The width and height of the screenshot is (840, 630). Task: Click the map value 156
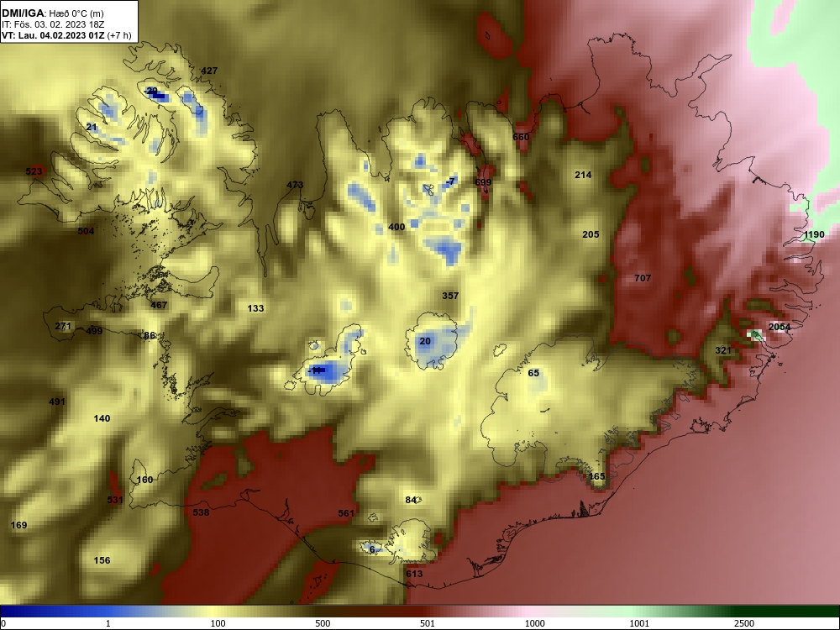click(102, 560)
